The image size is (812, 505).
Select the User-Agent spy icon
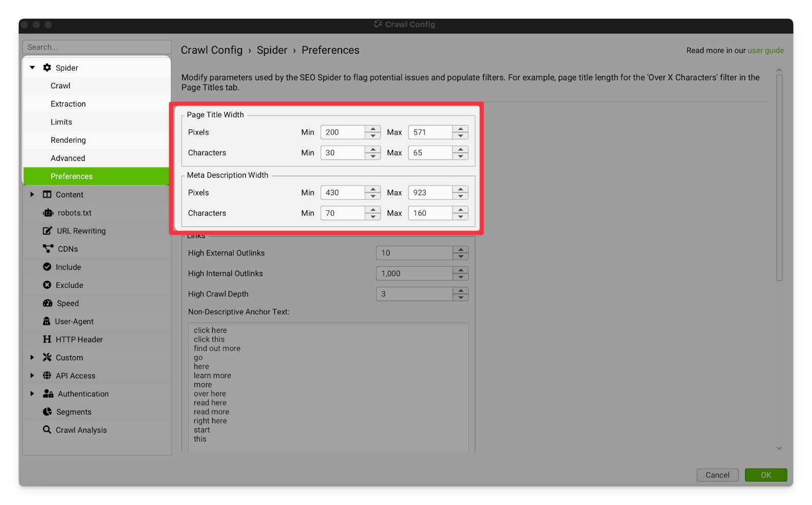pyautogui.click(x=47, y=321)
